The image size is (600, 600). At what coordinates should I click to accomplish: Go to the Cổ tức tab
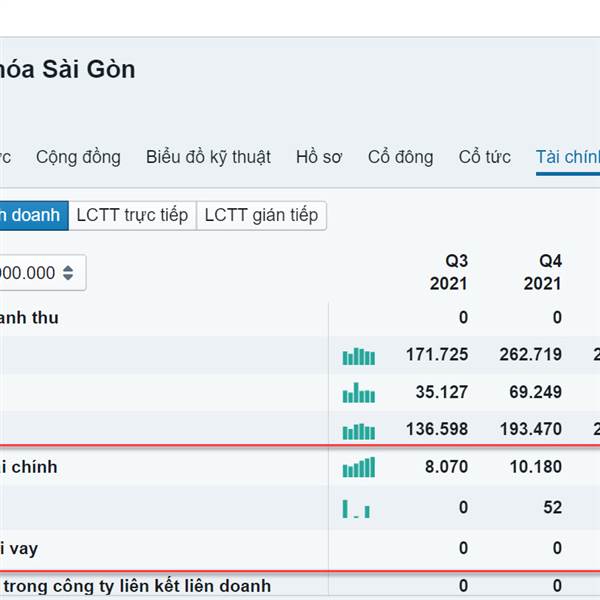click(x=485, y=157)
